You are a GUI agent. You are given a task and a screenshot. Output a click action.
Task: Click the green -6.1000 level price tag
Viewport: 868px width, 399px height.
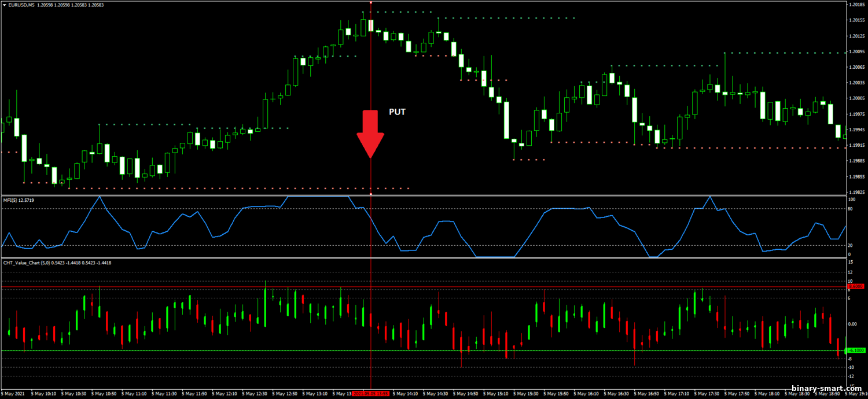(856, 350)
